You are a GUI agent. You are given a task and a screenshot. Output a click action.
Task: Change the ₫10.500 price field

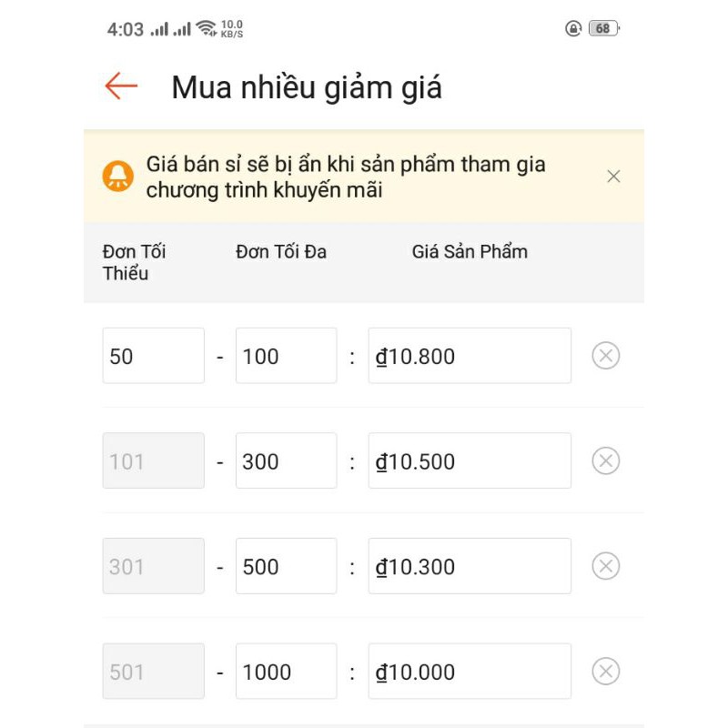tap(470, 461)
